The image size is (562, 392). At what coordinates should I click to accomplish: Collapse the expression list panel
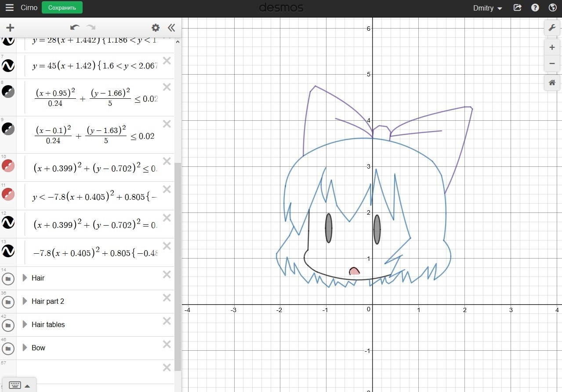(171, 28)
